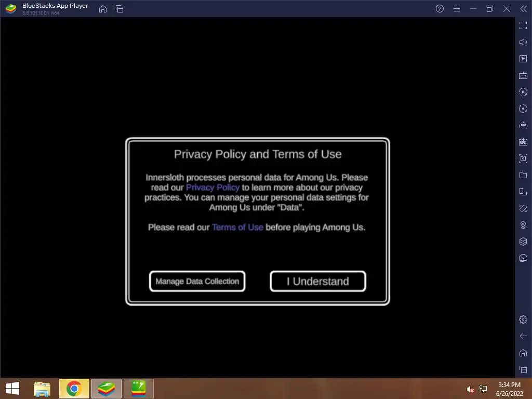Screen dimensions: 532x399
Task: Click the volume icon in sidebar
Action: tap(523, 42)
